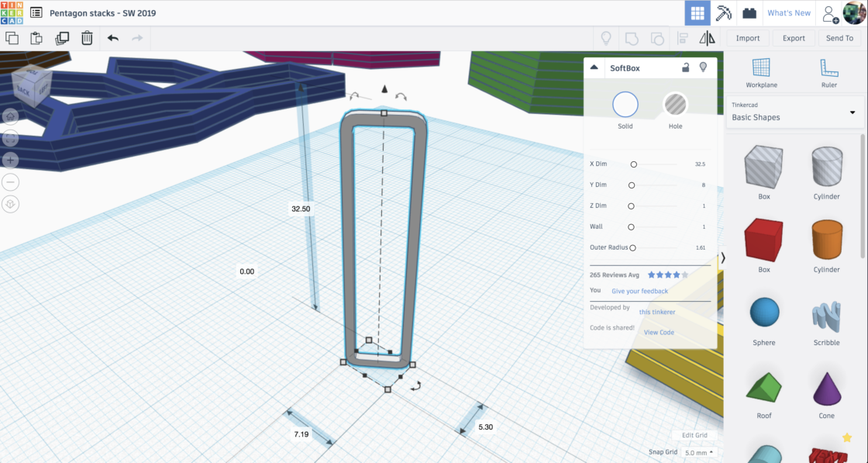
Task: Select the Ruler tool
Action: (x=828, y=71)
